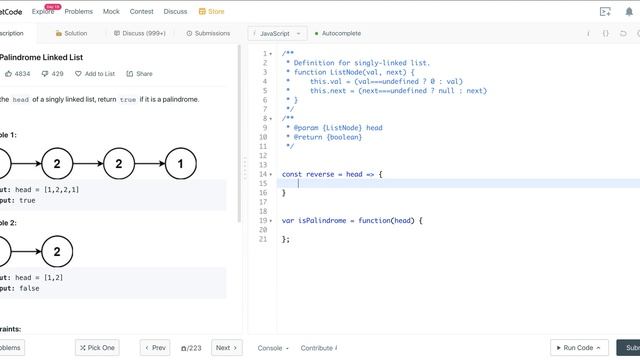640x360 pixels.
Task: Open editor info icon
Action: click(x=588, y=33)
